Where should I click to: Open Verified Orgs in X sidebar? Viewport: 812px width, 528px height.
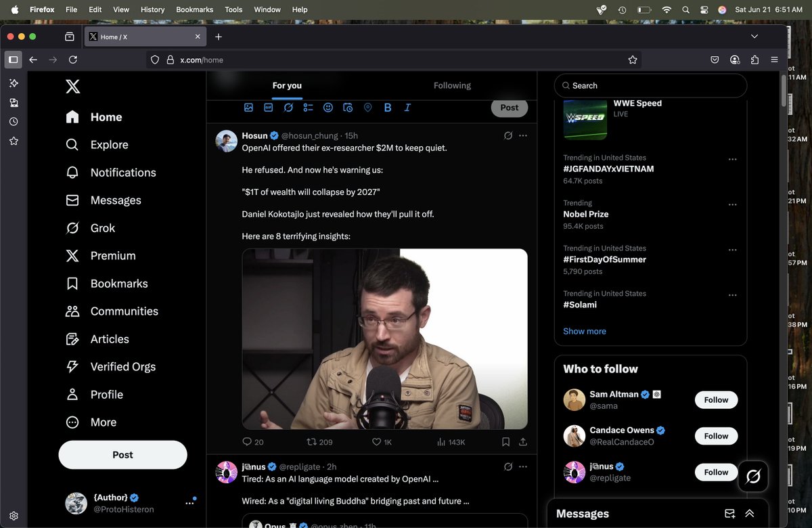coord(110,367)
